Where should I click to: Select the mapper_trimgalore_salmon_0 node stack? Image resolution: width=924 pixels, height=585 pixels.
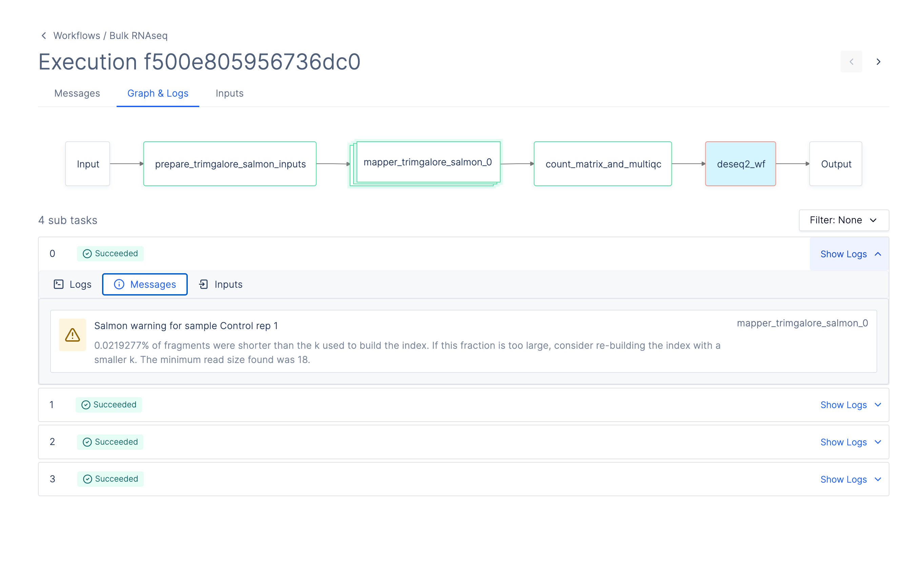point(428,162)
